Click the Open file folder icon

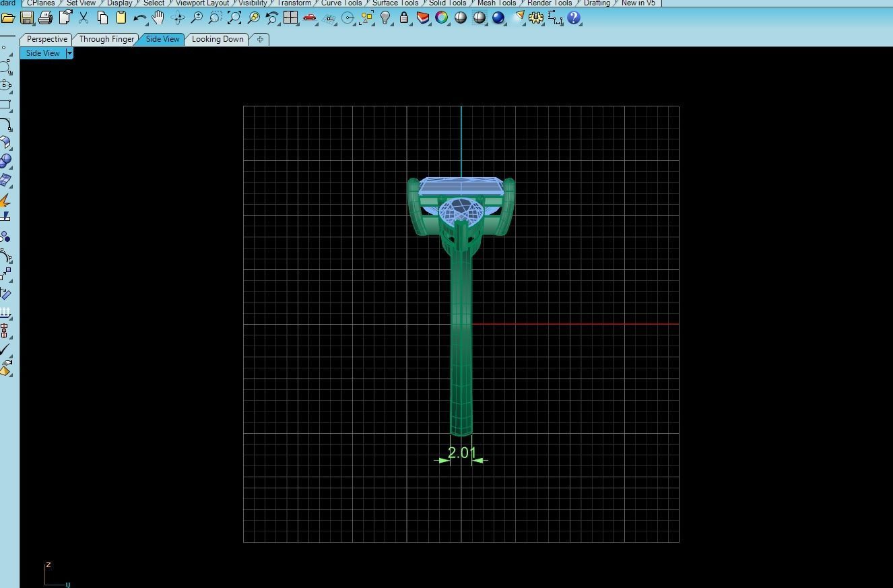click(7, 18)
